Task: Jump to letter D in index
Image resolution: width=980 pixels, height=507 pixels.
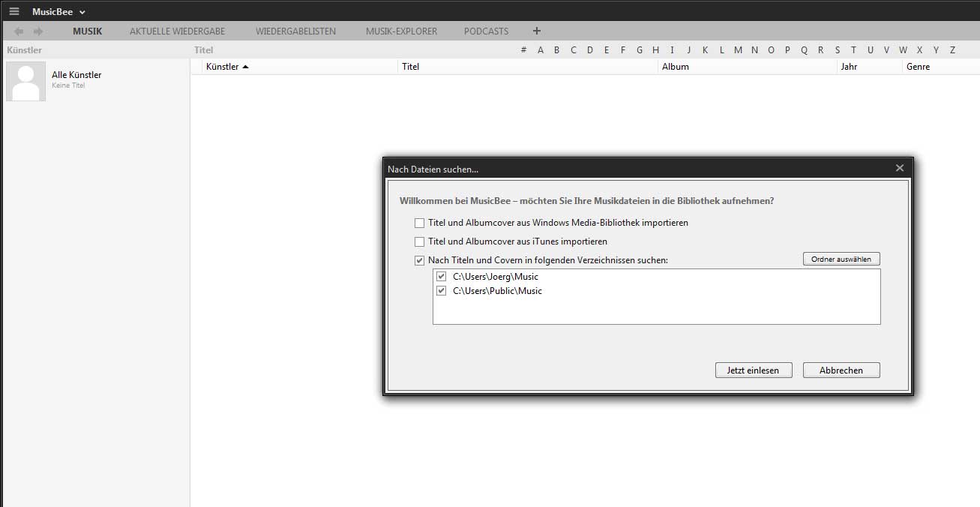Action: tap(590, 50)
